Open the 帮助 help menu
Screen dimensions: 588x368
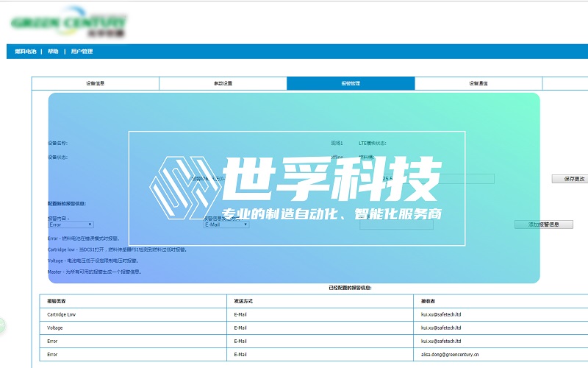pos(53,52)
